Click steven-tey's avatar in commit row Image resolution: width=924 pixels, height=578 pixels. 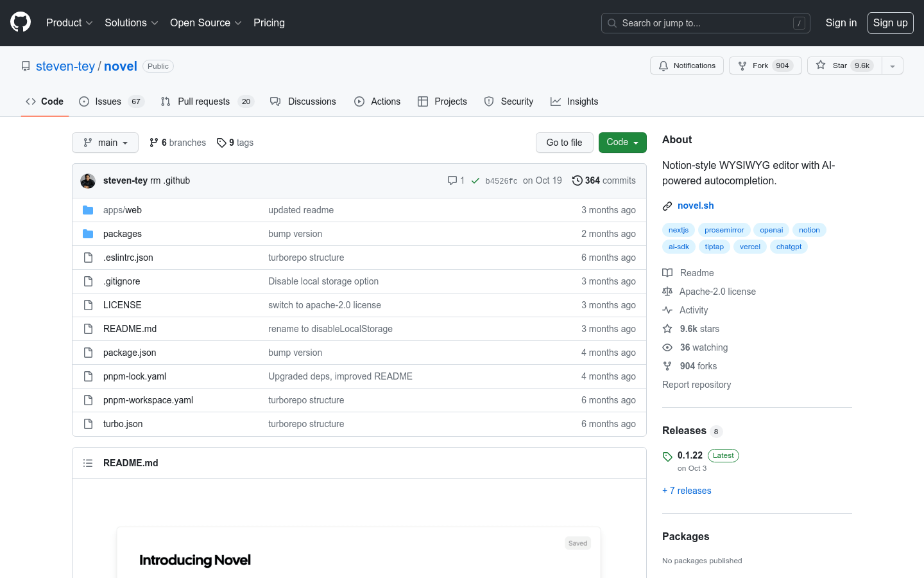point(88,181)
